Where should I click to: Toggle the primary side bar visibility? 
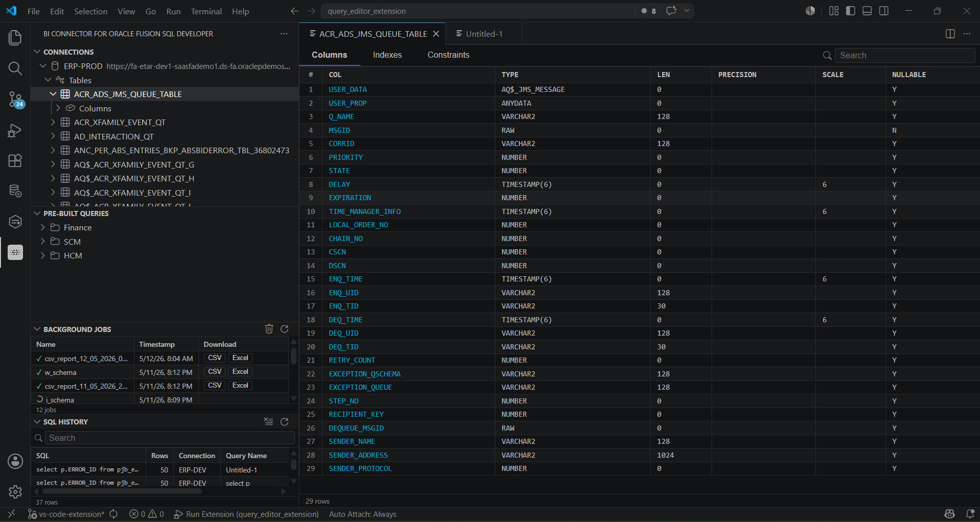(x=851, y=11)
